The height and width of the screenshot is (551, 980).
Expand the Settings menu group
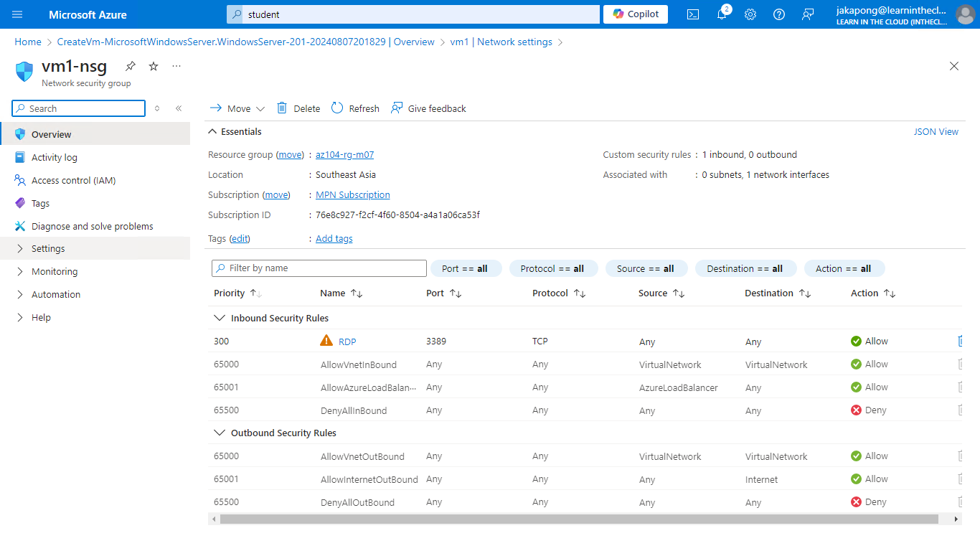click(95, 248)
